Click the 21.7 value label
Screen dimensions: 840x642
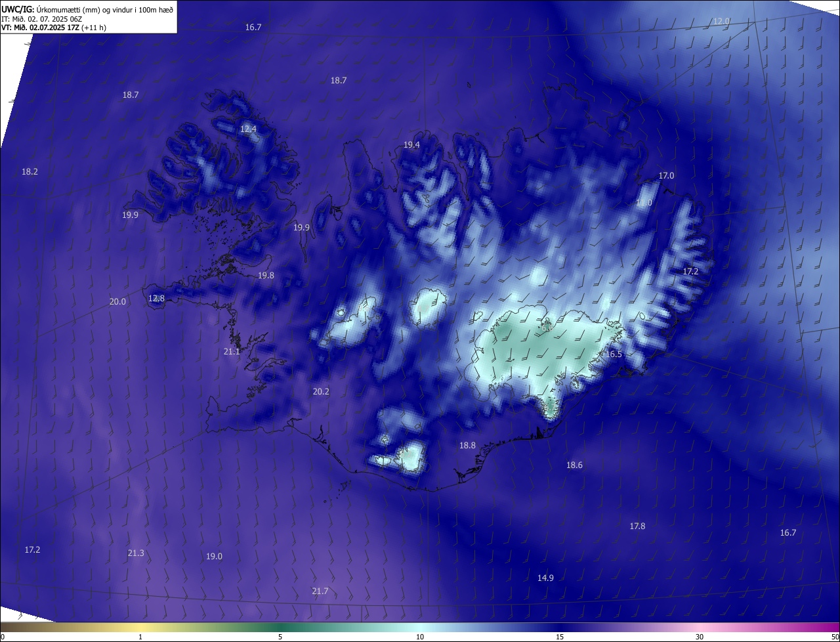320,591
